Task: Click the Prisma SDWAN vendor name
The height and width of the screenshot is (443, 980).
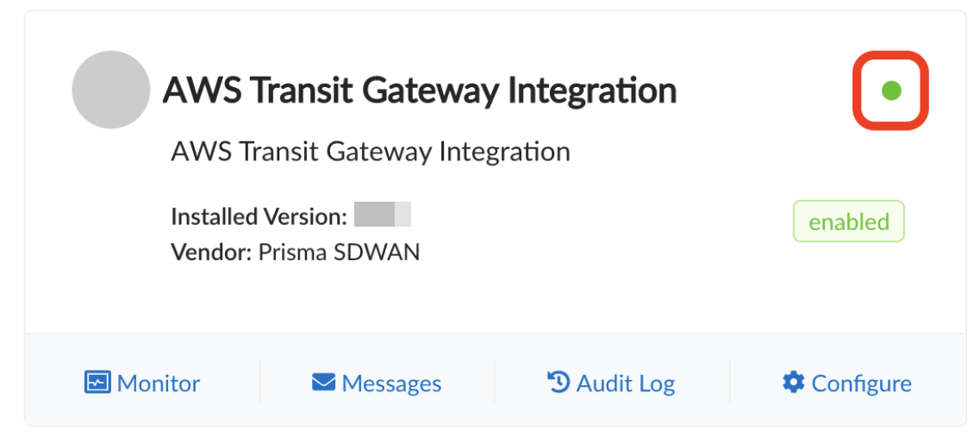Action: click(339, 253)
